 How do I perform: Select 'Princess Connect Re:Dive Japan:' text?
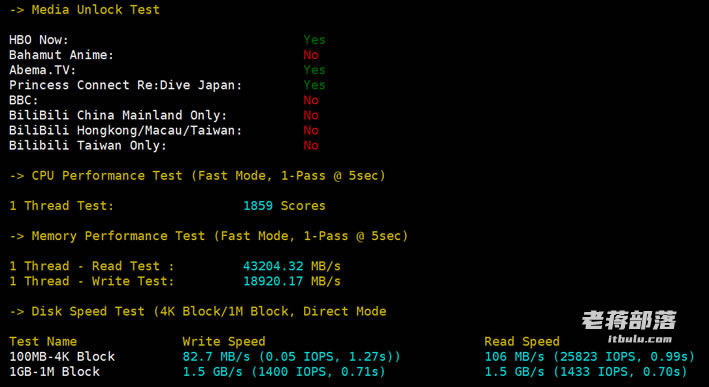point(126,85)
